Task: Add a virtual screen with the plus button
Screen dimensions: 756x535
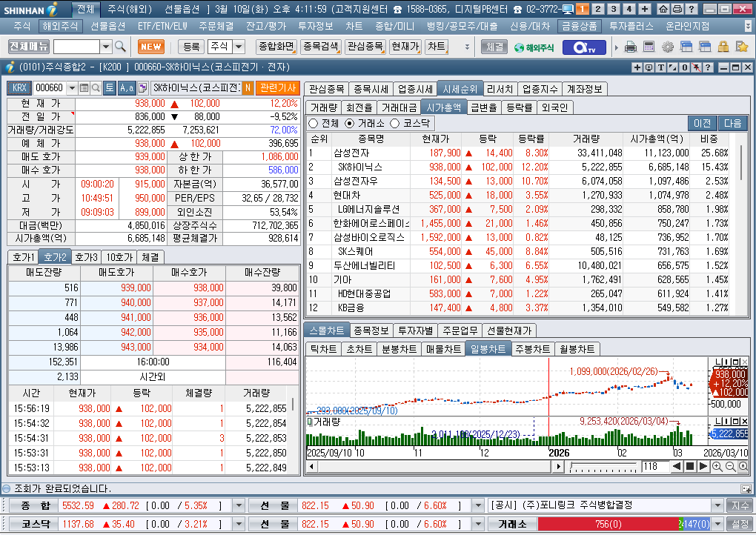Action: (645, 9)
